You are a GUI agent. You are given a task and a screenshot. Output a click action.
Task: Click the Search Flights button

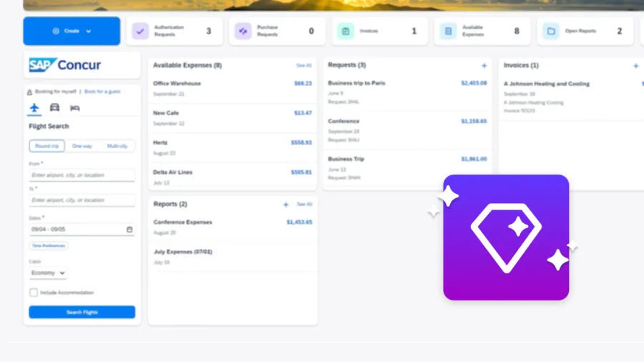82,312
